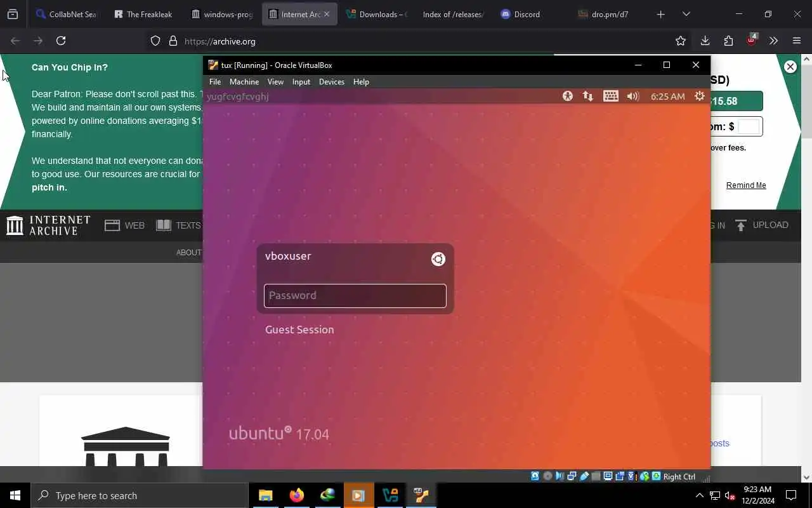Switch to the Discord browser tab
The height and width of the screenshot is (508, 812).
(x=532, y=14)
